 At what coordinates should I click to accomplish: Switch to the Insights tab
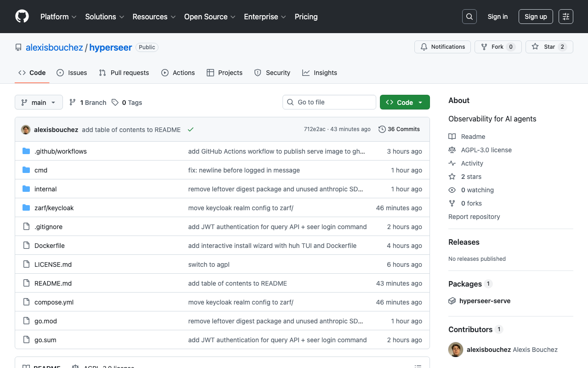click(320, 73)
